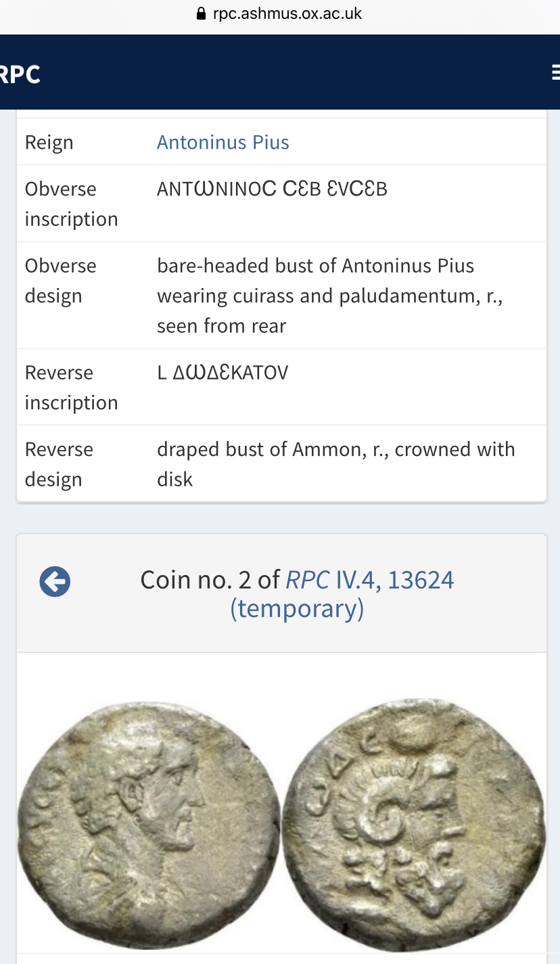The width and height of the screenshot is (560, 964).
Task: Click the "Reverse inscription" row label
Action: click(x=71, y=388)
